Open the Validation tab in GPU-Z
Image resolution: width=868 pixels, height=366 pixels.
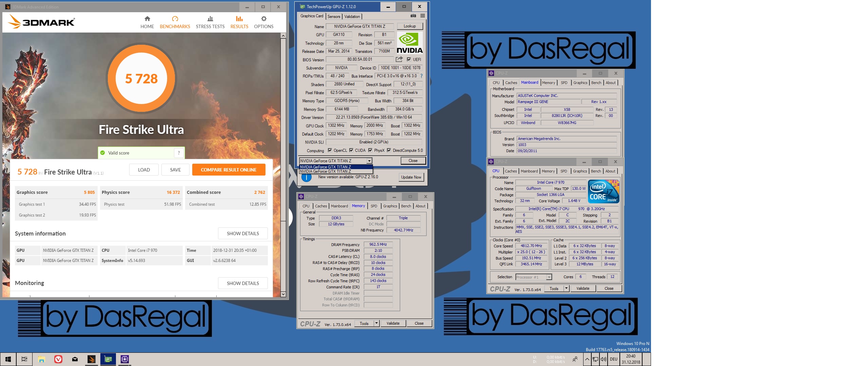tap(352, 17)
